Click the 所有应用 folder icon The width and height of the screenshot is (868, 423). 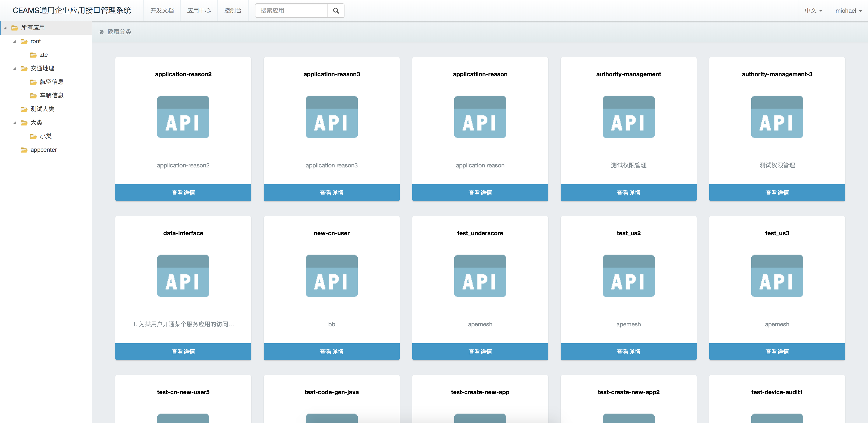pos(14,28)
